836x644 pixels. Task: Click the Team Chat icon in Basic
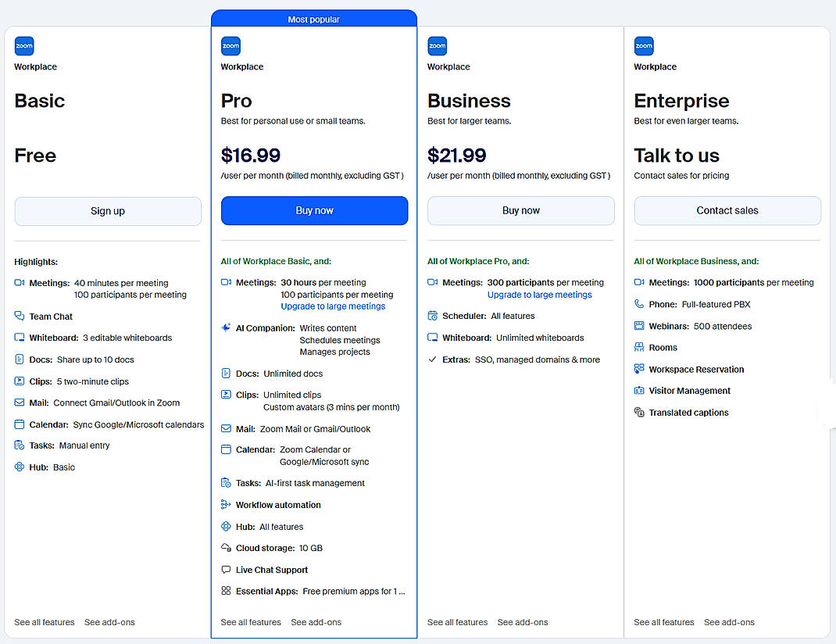pos(20,316)
